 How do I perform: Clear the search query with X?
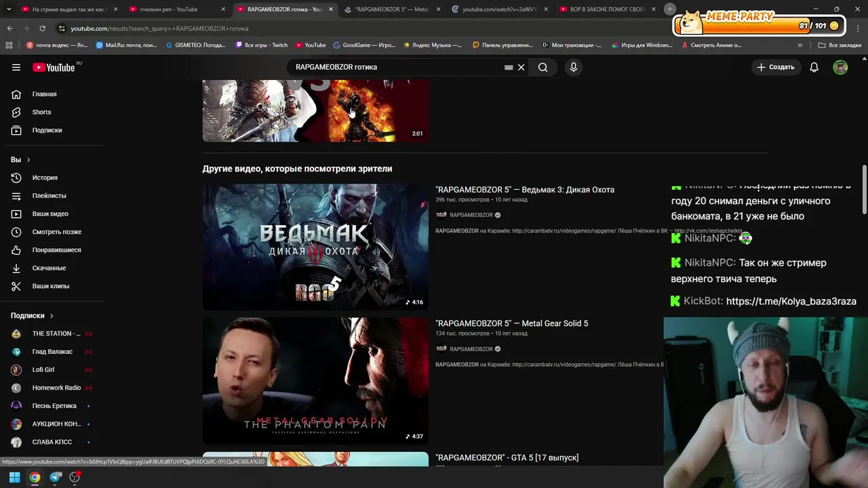(521, 67)
